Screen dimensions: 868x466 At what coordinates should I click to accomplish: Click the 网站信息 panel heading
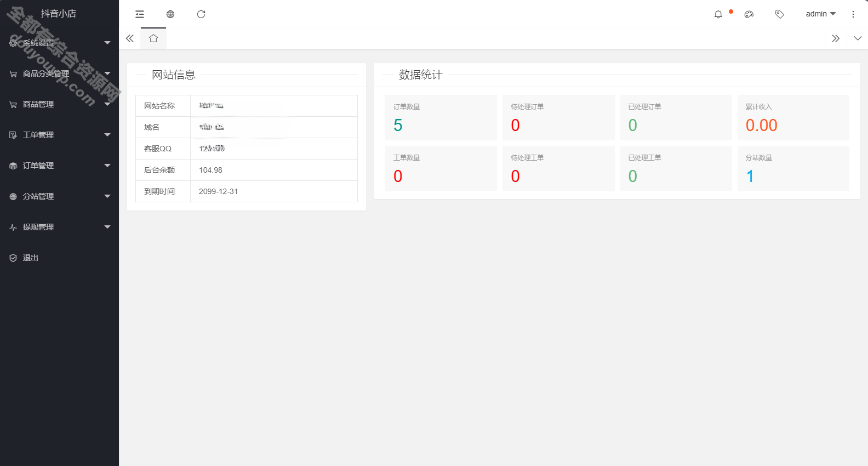click(x=174, y=75)
